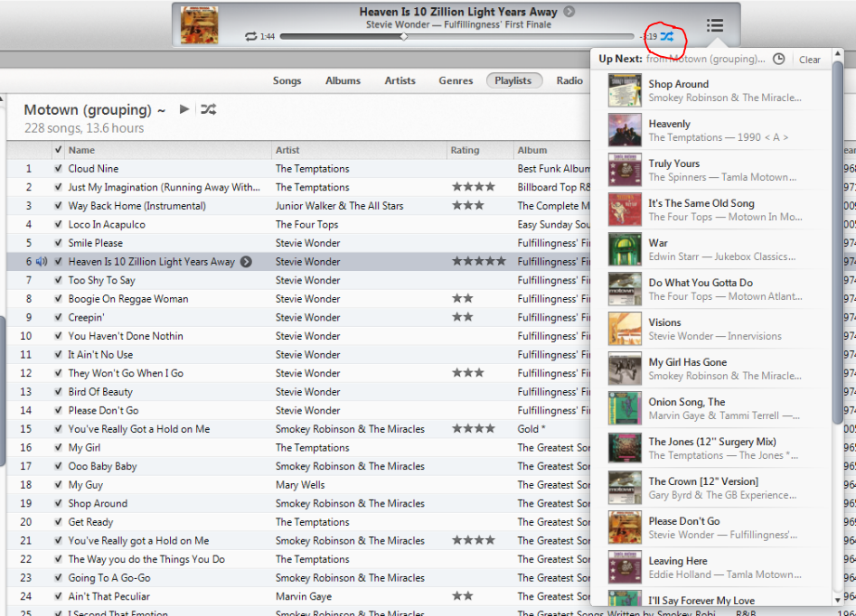Click Leaving Here album art in Up Next
856x616 pixels.
626,567
